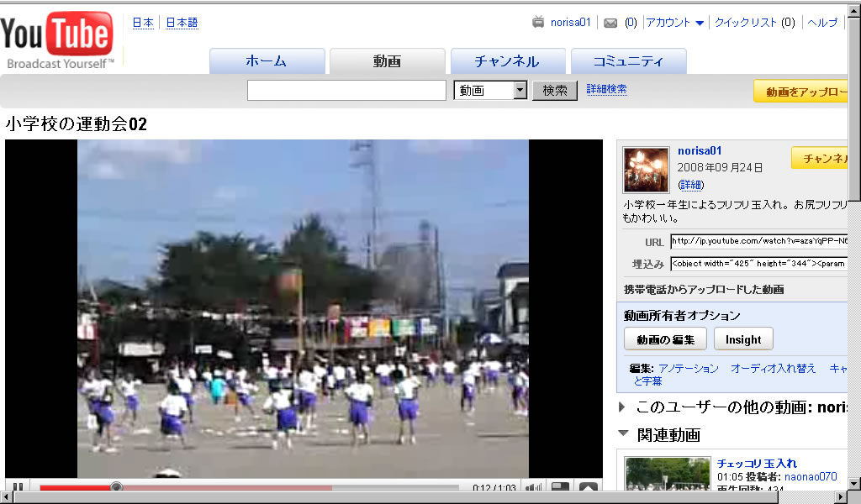The height and width of the screenshot is (504, 861).
Task: Click the video progress bar scrubber handle
Action: pos(116,486)
